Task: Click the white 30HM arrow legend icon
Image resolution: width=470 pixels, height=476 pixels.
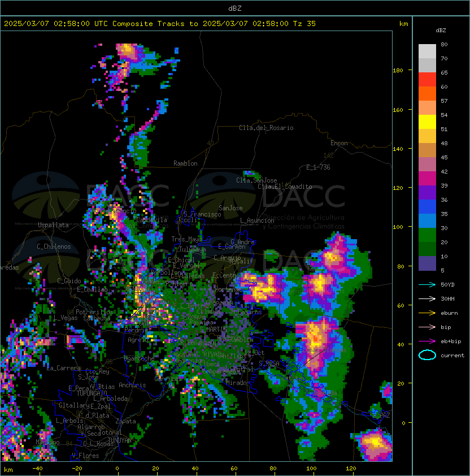Action: point(427,299)
